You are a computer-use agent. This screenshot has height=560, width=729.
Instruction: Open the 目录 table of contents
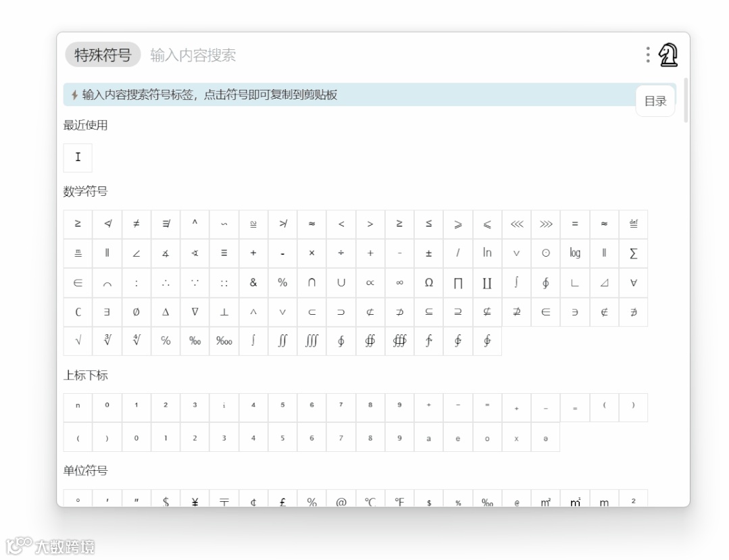pos(655,101)
